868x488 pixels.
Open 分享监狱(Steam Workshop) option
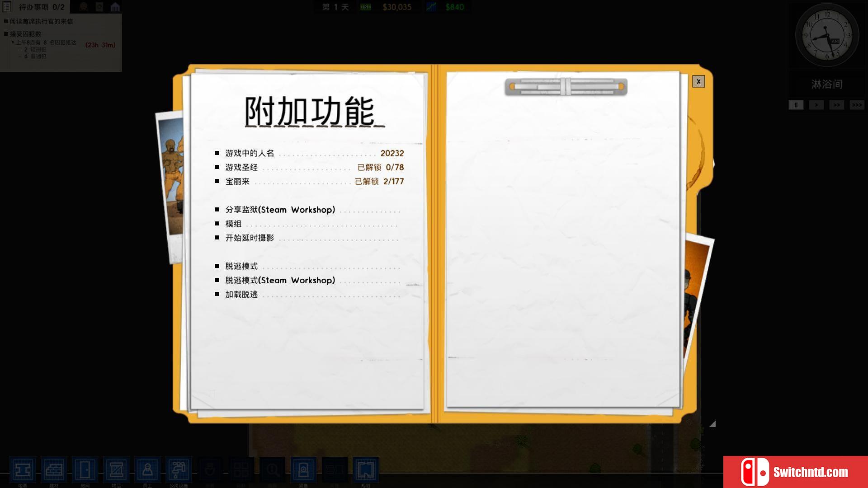click(x=280, y=210)
